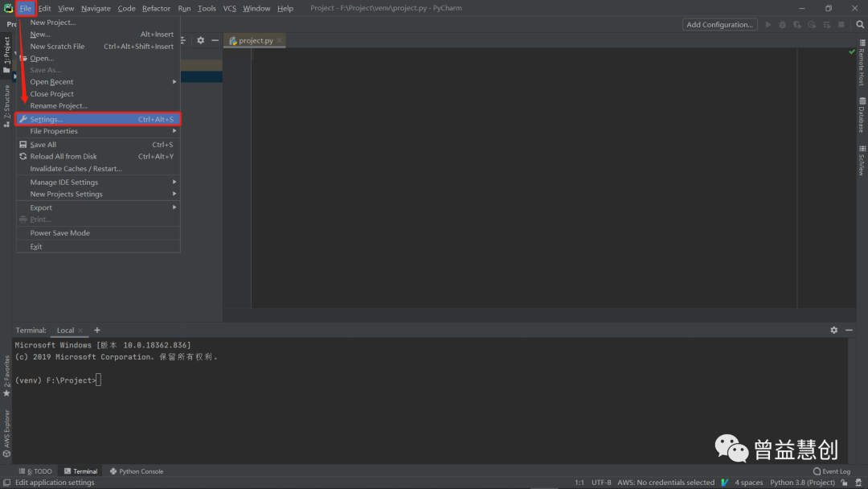Open the Refactor menu
This screenshot has height=489, width=868.
click(x=156, y=8)
